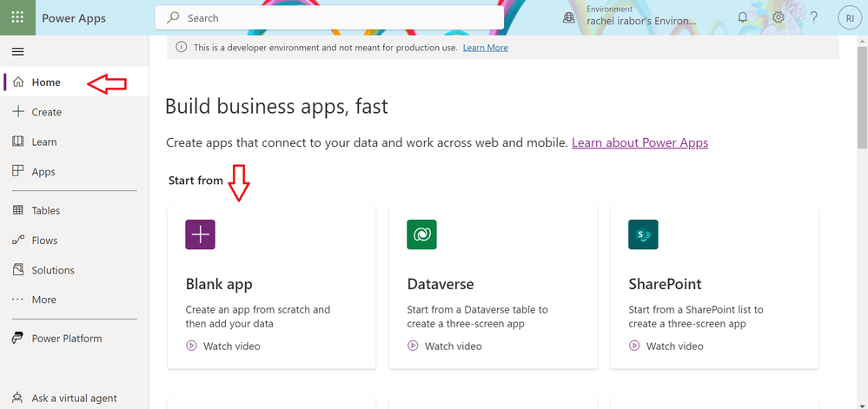Open Apps in left navigation
Screen dimensions: 868x409
pos(74,172)
